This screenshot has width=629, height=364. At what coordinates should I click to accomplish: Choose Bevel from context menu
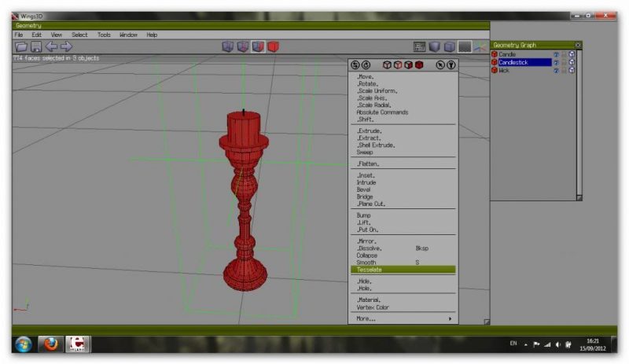pyautogui.click(x=363, y=189)
